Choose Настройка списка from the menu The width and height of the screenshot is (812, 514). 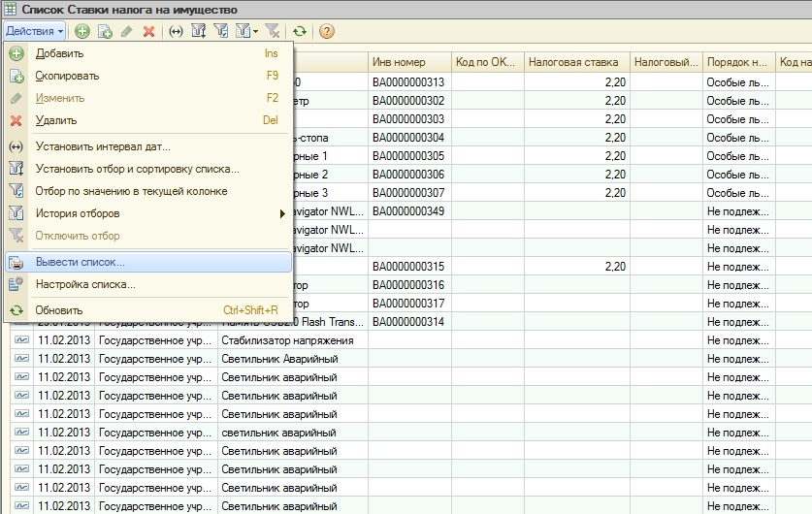coord(85,284)
